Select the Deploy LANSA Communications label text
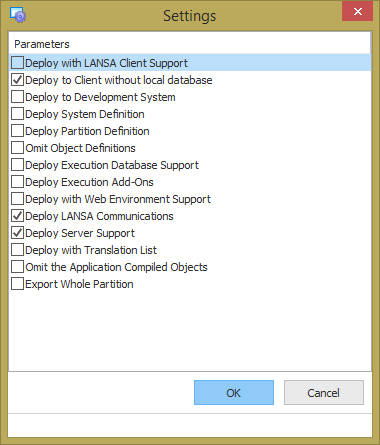The width and height of the screenshot is (380, 445). tap(99, 216)
